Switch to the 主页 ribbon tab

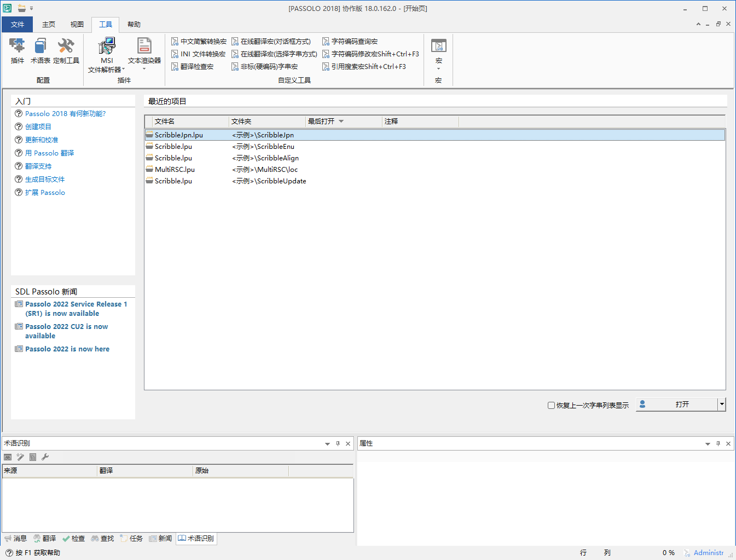coord(49,25)
